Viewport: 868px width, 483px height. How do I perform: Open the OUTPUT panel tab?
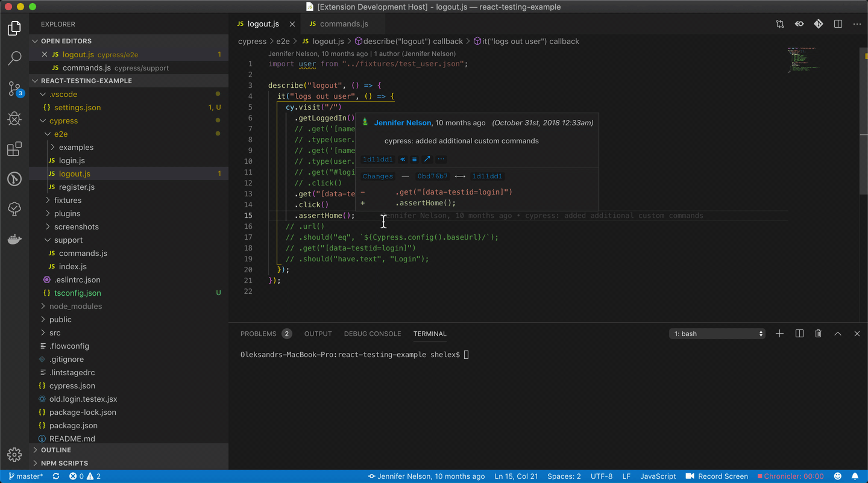[318, 334]
